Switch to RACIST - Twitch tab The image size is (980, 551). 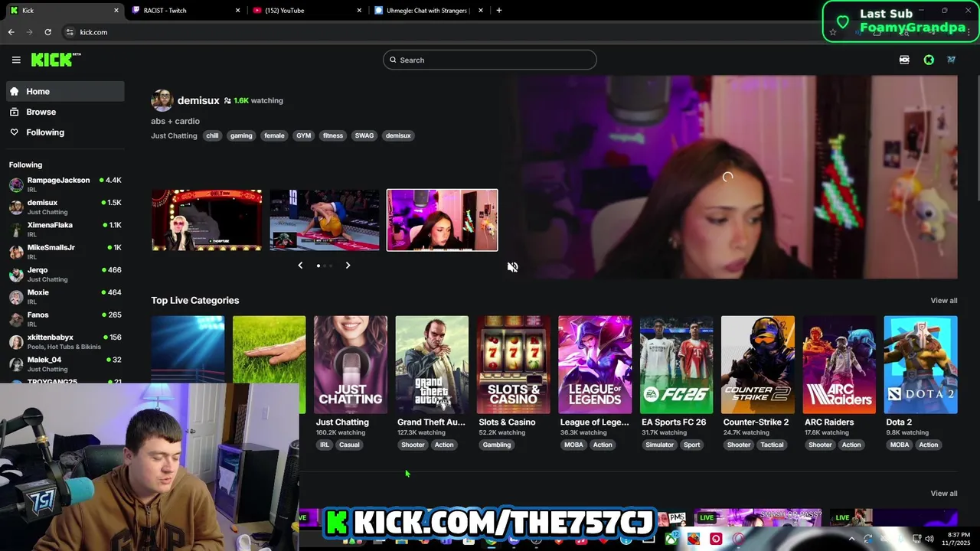(186, 11)
